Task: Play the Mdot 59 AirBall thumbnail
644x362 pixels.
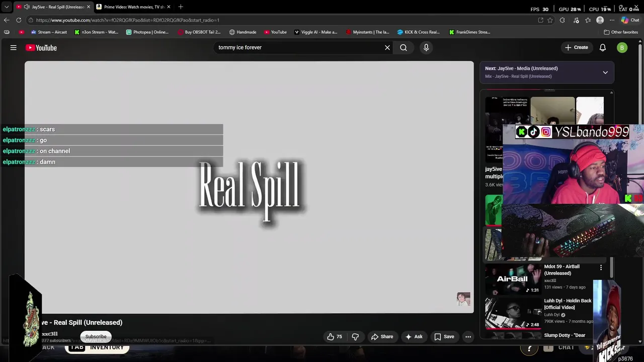Action: click(x=513, y=279)
